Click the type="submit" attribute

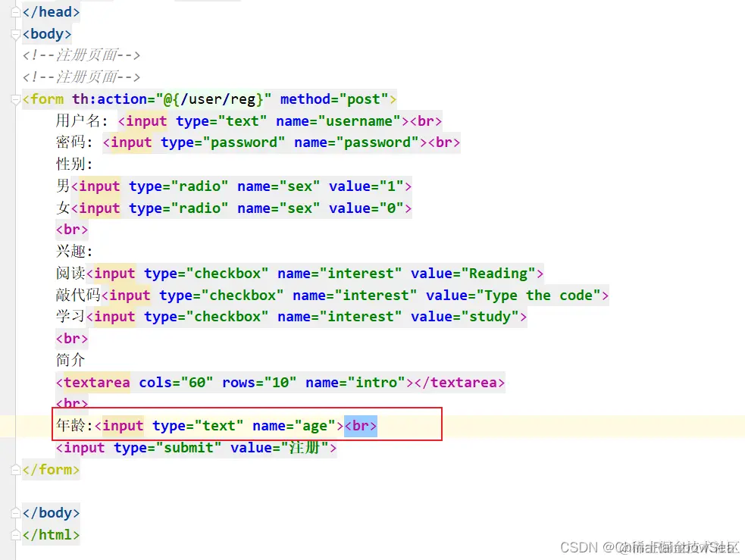click(167, 448)
